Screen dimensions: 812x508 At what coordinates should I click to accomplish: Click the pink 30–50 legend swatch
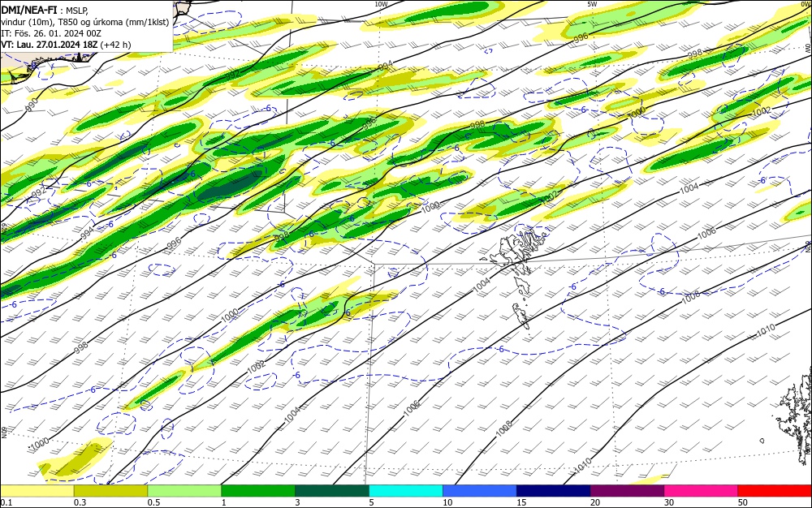(702, 491)
